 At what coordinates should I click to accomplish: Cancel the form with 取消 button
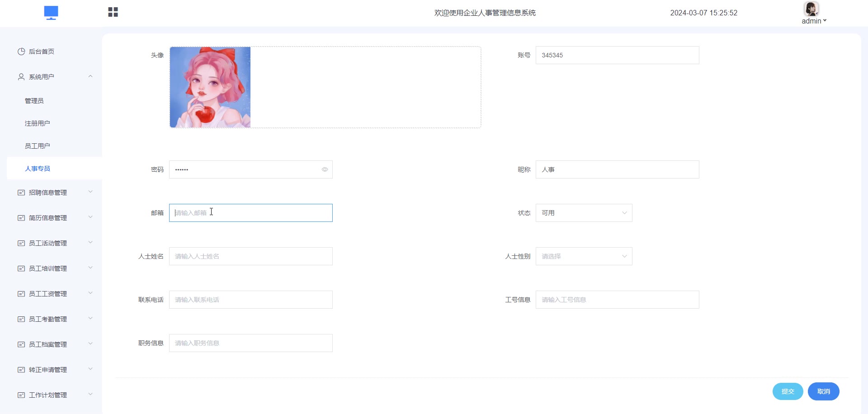pos(824,391)
